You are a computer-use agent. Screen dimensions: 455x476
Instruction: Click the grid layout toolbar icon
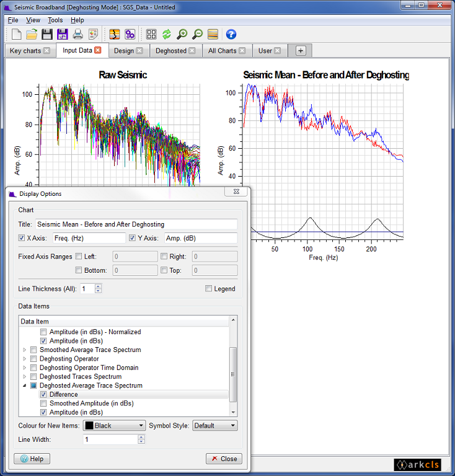151,34
